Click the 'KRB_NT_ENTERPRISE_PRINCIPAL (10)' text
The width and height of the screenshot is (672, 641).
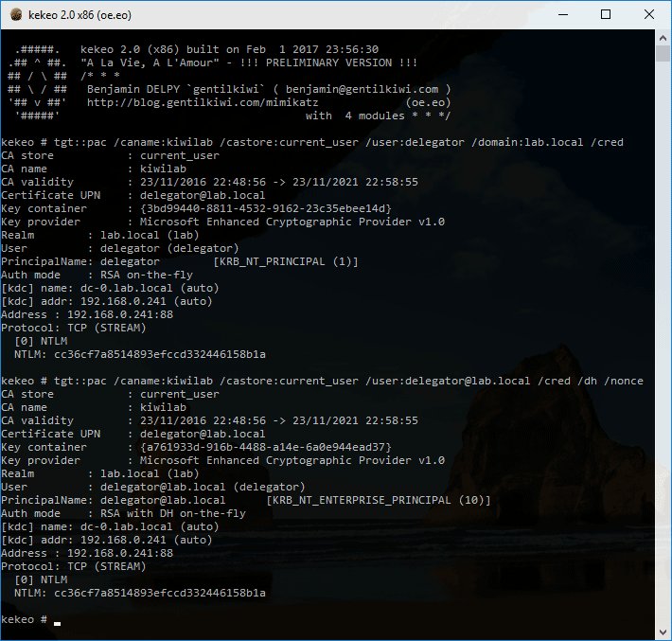[379, 500]
